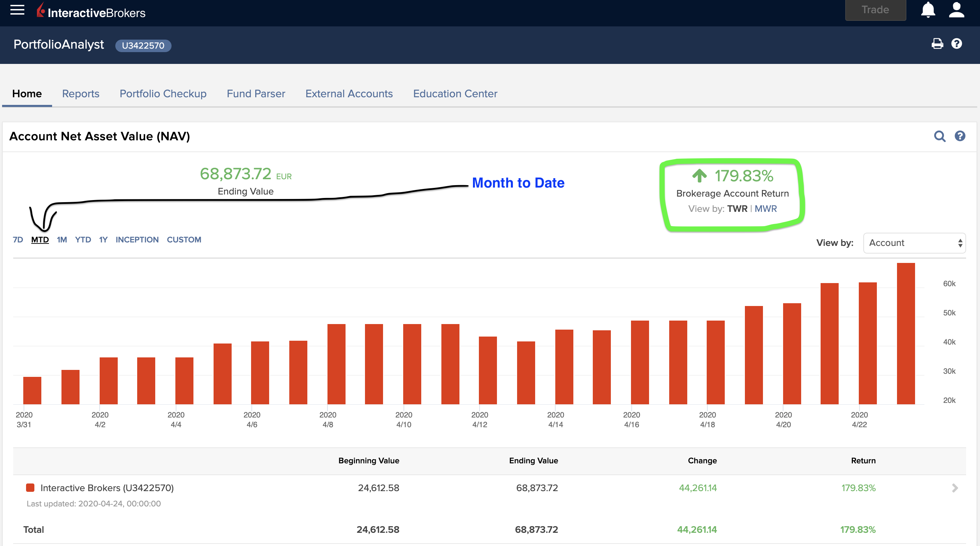Switch return view to MWR
This screenshot has height=546, width=980.
click(765, 208)
